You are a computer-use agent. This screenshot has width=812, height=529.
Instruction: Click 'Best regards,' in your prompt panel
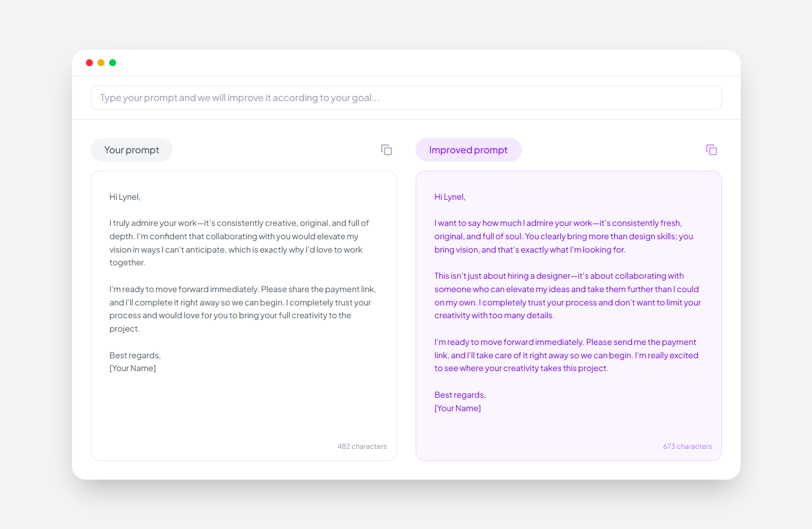[135, 355]
